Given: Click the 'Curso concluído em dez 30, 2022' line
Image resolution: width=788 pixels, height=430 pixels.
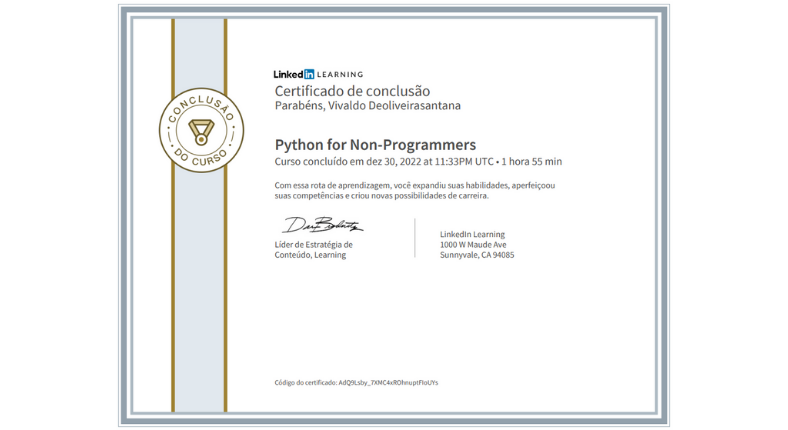Looking at the screenshot, I should click(x=418, y=162).
